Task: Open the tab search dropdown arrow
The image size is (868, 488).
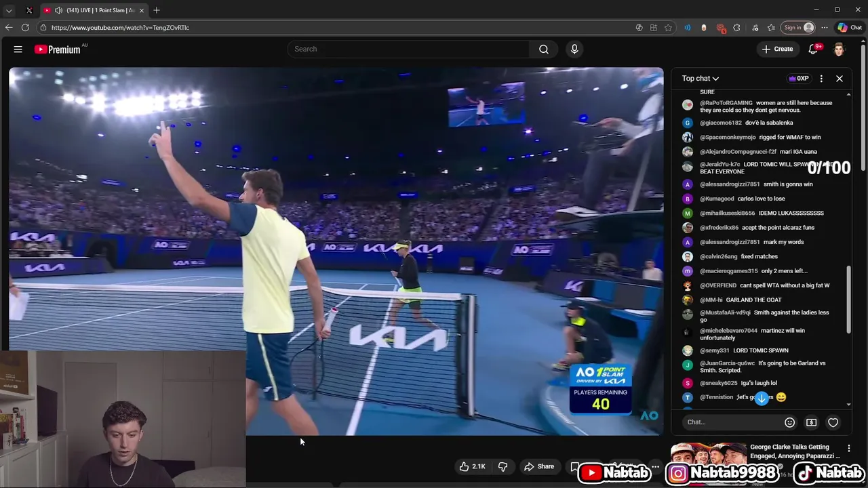Action: (9, 10)
